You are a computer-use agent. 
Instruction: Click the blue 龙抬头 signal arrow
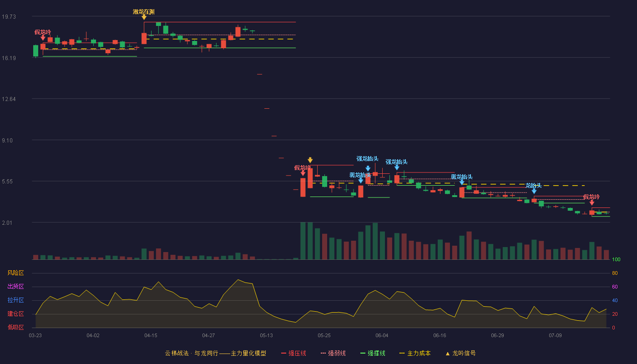(x=534, y=191)
